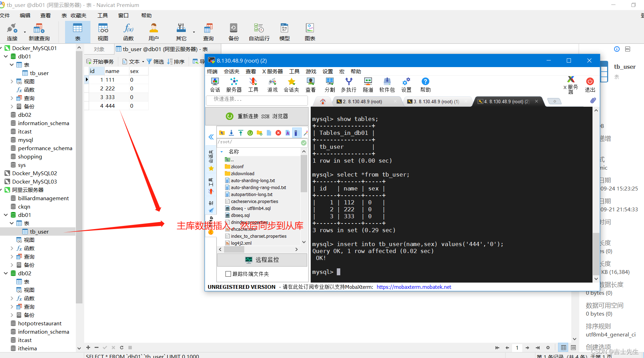Click the SFTP file list vertical scrollbar
644x358 pixels.
(x=304, y=174)
